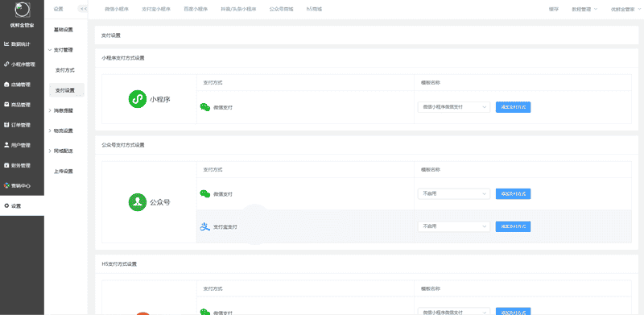This screenshot has height=315, width=644.
Task: Click WeChat pay icon in 公众号 section
Action: coord(205,193)
